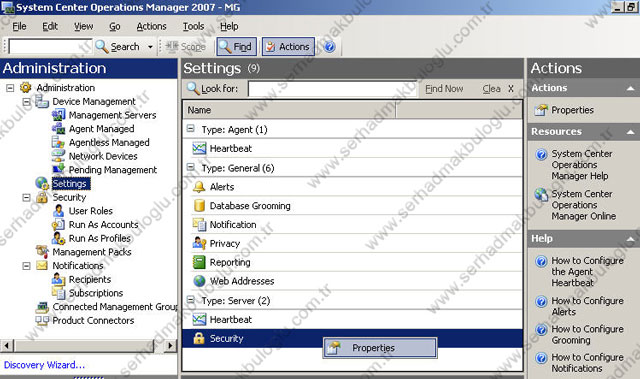Screen dimensions: 640x379
Task: Open the View menu
Action: (x=84, y=26)
